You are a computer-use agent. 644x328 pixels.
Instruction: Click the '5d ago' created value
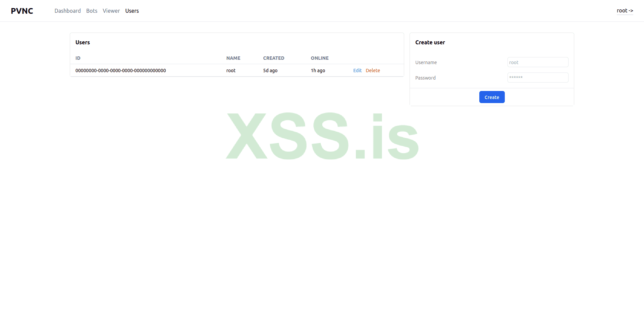[x=270, y=71]
